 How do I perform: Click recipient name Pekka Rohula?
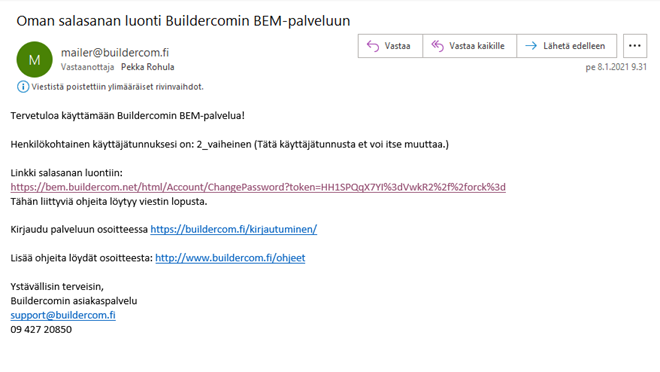(x=147, y=67)
